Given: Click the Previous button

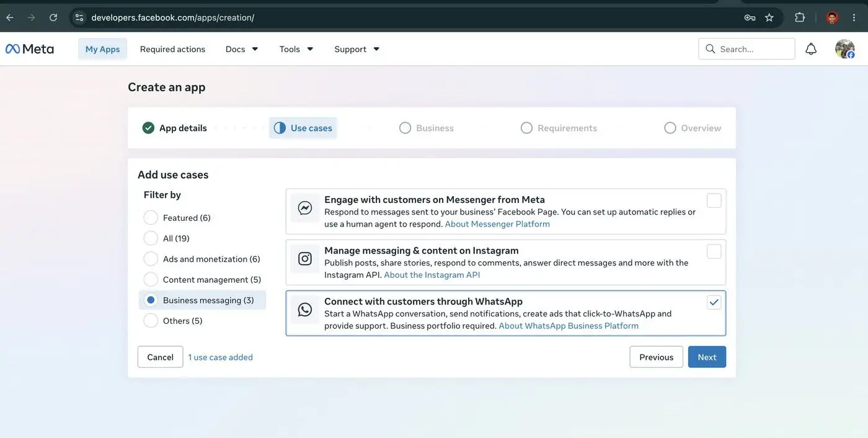Looking at the screenshot, I should [x=656, y=357].
